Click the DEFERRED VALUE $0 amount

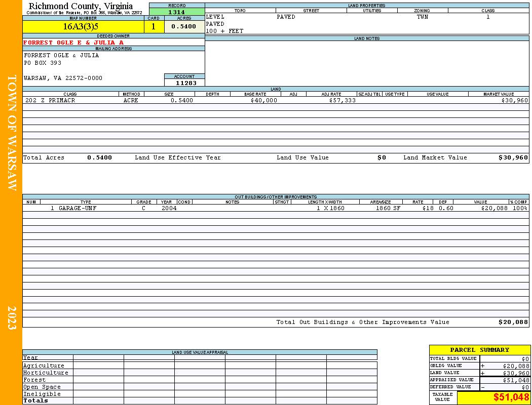(x=525, y=387)
